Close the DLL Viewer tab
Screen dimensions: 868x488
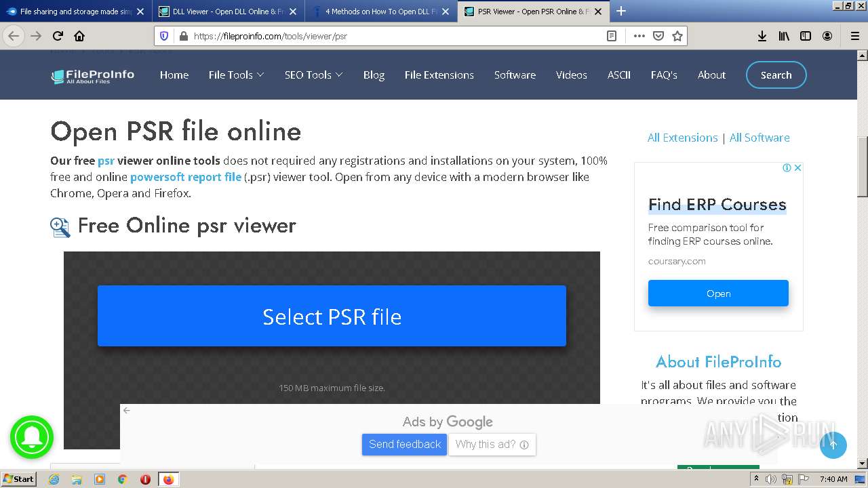[293, 12]
